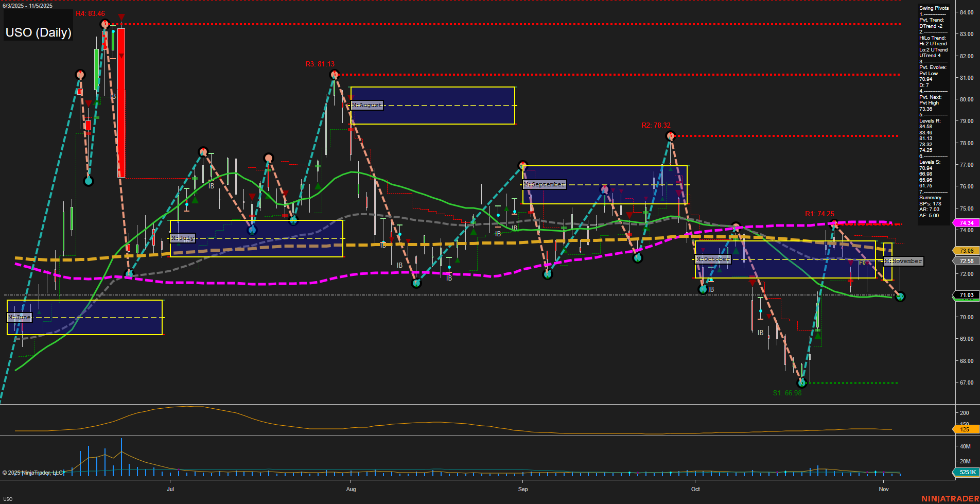Select the magenta 74.34 price tag on the axis
The image size is (980, 504).
click(966, 223)
